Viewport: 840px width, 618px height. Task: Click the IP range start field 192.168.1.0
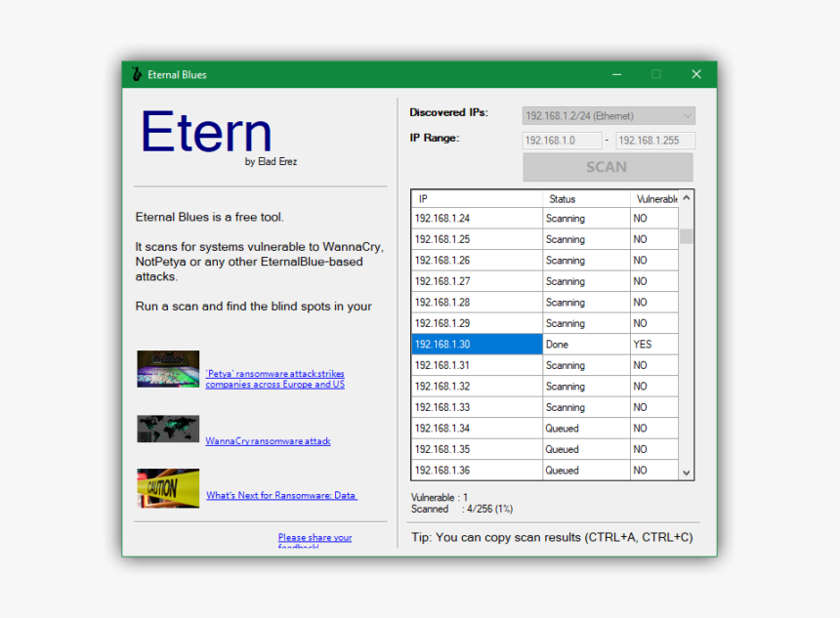pos(562,141)
